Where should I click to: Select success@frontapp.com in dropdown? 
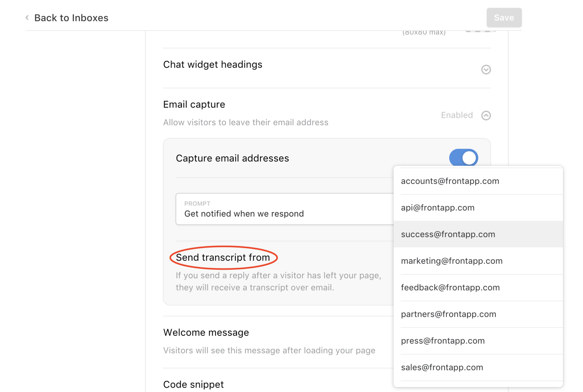[478, 234]
